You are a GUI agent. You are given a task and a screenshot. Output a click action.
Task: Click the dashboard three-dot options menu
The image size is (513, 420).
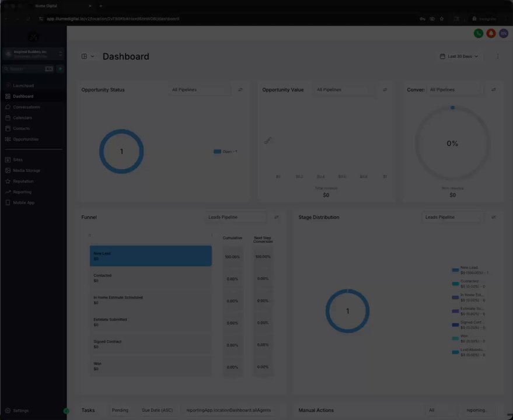pyautogui.click(x=497, y=56)
